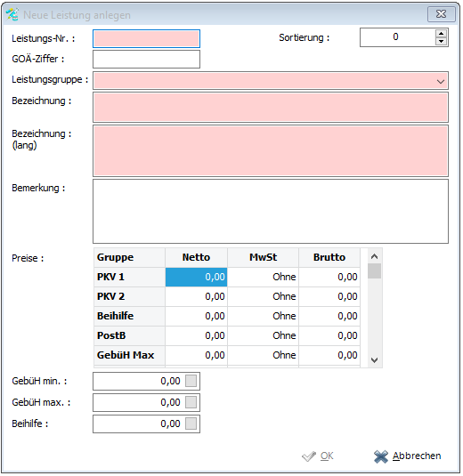Toggle the Beihilfe checkbox
This screenshot has width=463, height=476.
(x=191, y=424)
